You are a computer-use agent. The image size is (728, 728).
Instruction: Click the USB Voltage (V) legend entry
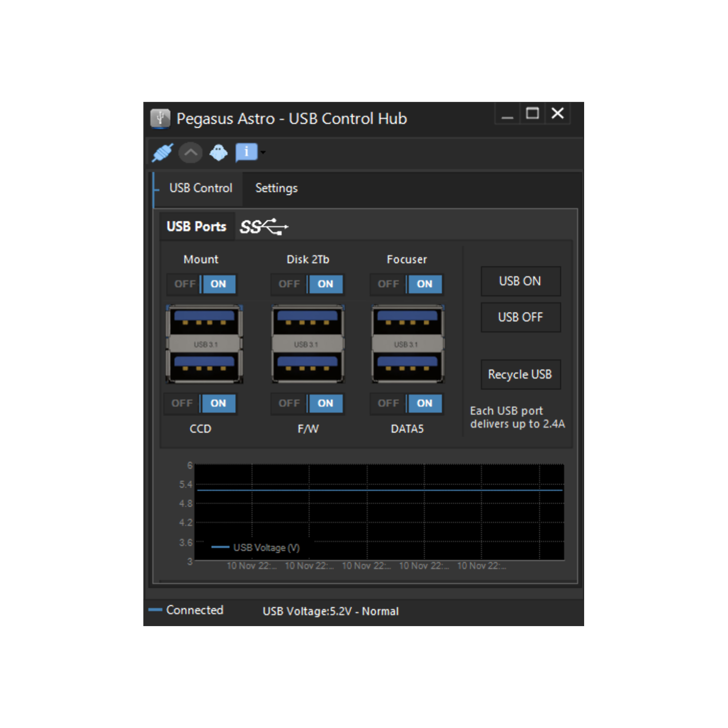[255, 548]
